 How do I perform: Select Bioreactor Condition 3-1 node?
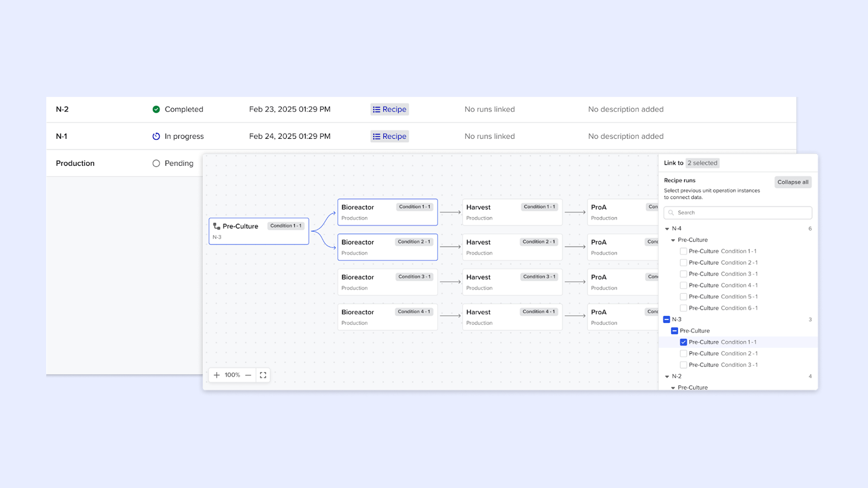[387, 282]
